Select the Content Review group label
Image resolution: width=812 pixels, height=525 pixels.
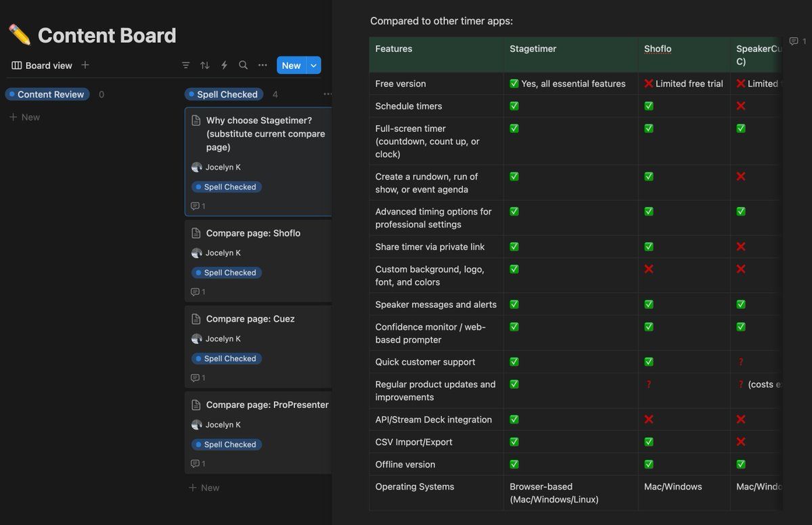point(47,94)
